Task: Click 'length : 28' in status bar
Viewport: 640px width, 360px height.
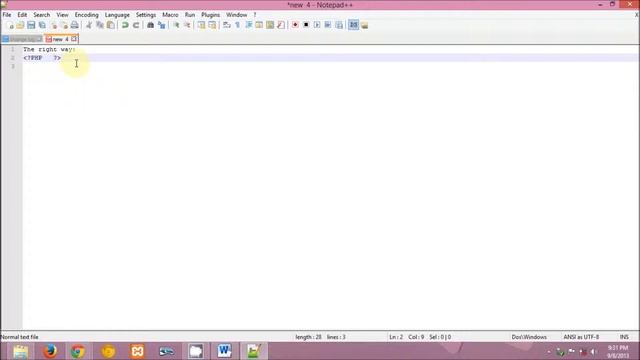Action: (x=309, y=337)
